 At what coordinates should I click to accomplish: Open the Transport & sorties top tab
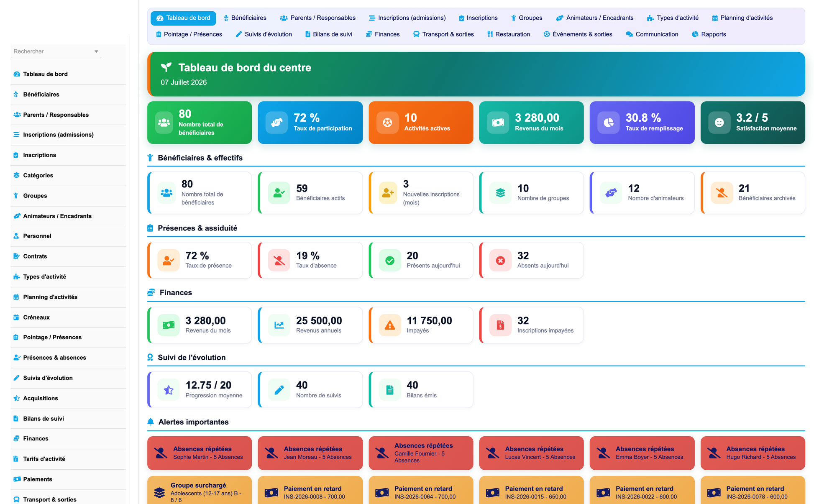point(443,34)
